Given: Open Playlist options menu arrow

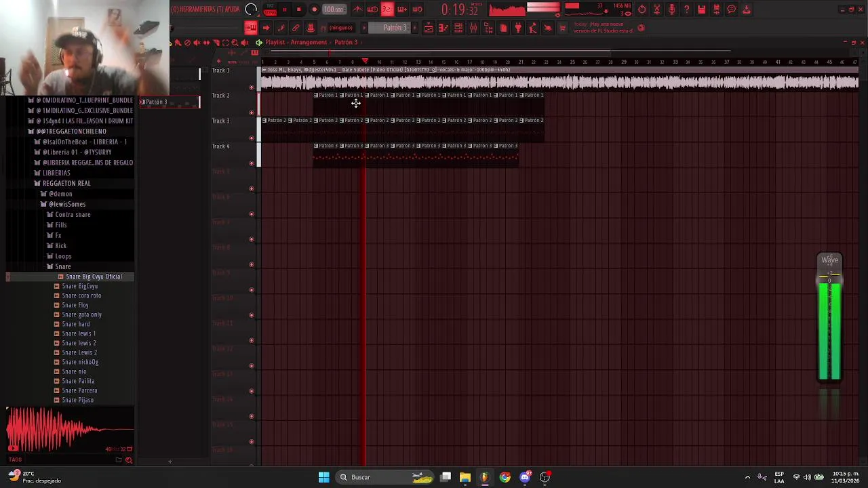Looking at the screenshot, I should [x=258, y=42].
